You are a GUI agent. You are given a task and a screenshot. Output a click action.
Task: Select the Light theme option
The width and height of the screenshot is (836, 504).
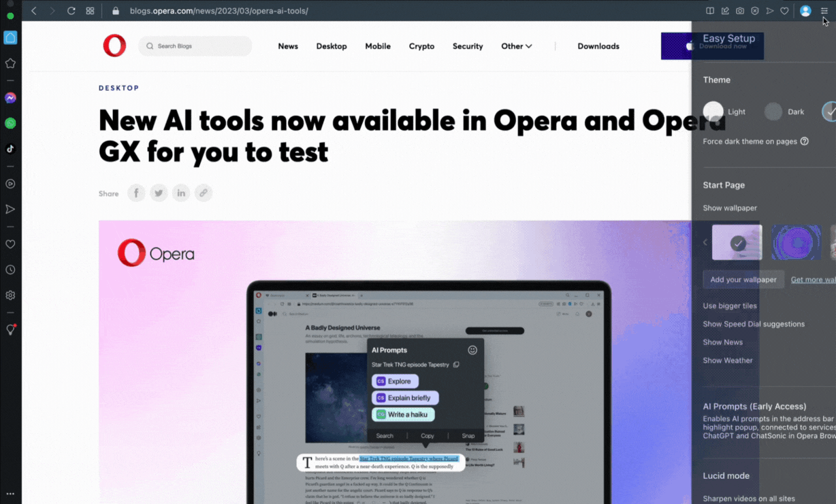(x=724, y=112)
